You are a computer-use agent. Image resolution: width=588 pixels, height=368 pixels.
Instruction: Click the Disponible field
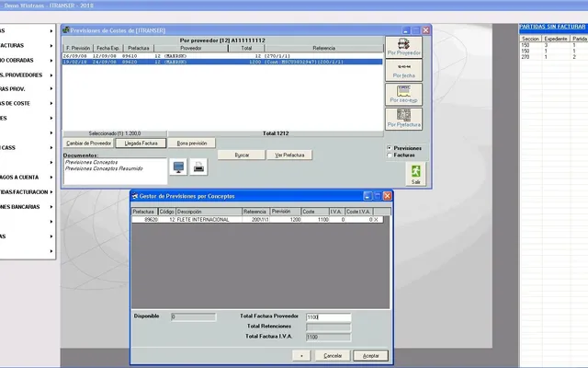194,317
